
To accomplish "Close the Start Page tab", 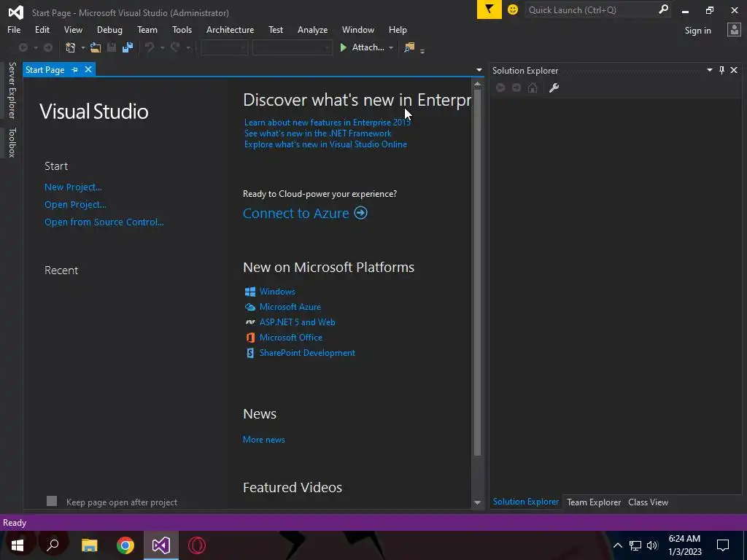I will coord(88,69).
